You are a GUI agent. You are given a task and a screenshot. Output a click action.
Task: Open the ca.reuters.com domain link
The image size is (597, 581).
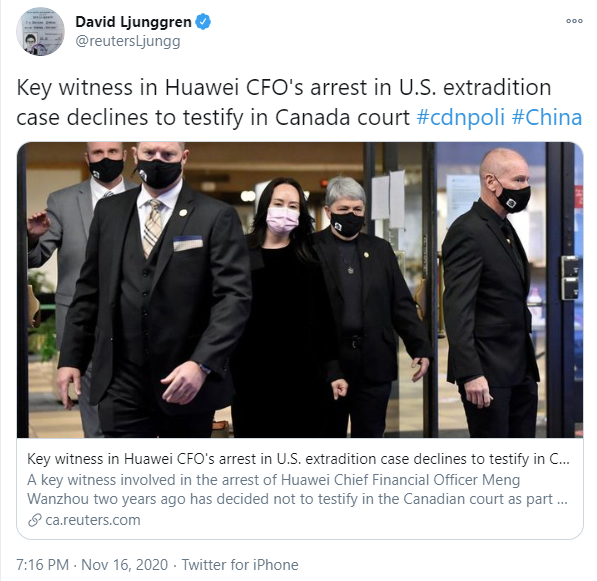coord(93,520)
